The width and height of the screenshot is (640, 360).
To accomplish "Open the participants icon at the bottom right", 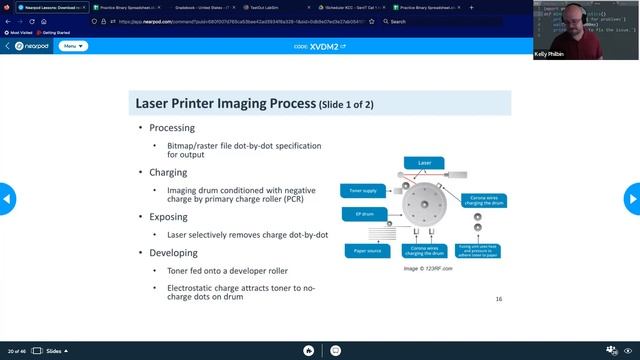I will tap(611, 350).
